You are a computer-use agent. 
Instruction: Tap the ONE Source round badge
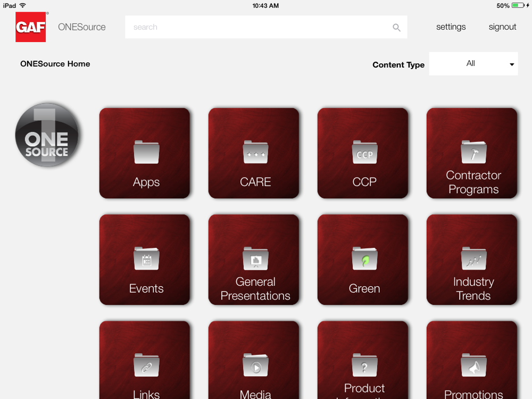tap(47, 135)
